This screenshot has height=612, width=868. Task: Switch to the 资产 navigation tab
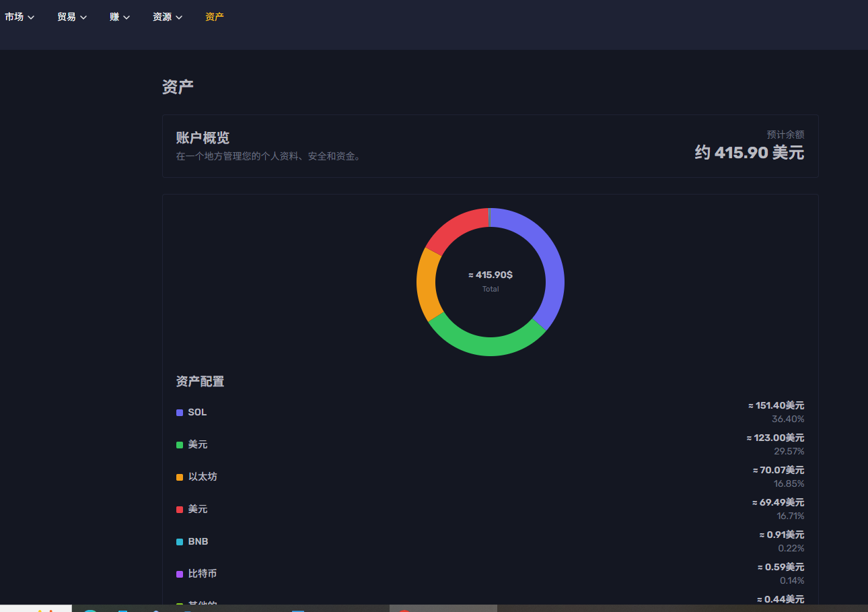(214, 17)
